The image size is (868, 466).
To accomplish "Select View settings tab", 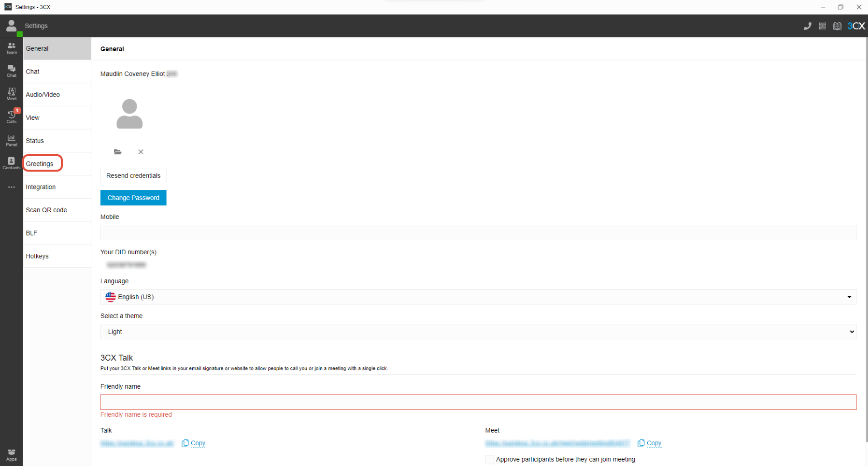I will (57, 118).
